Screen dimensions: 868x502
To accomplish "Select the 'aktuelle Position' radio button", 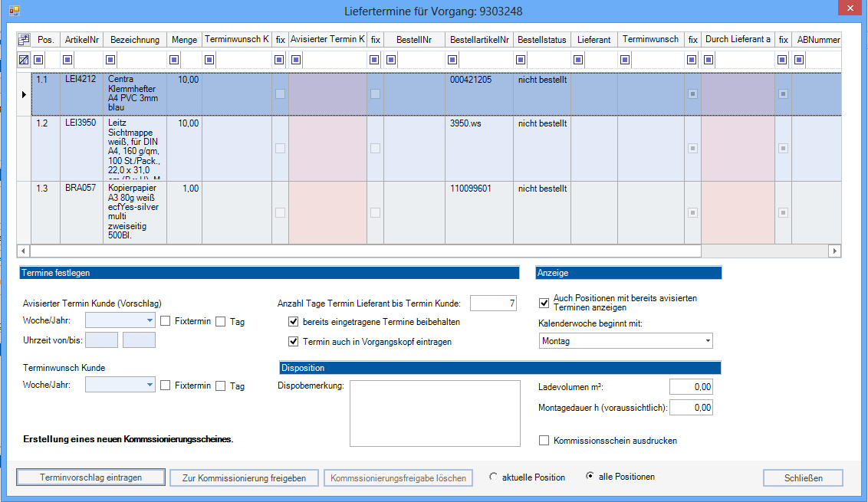I will (x=492, y=477).
